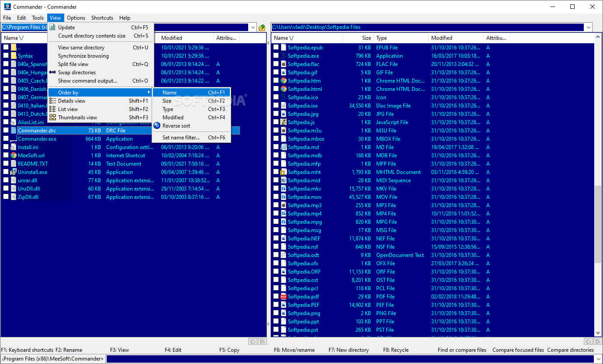Select the checkbox beside Softpedia.pdf
The image size is (603, 364).
click(276, 297)
